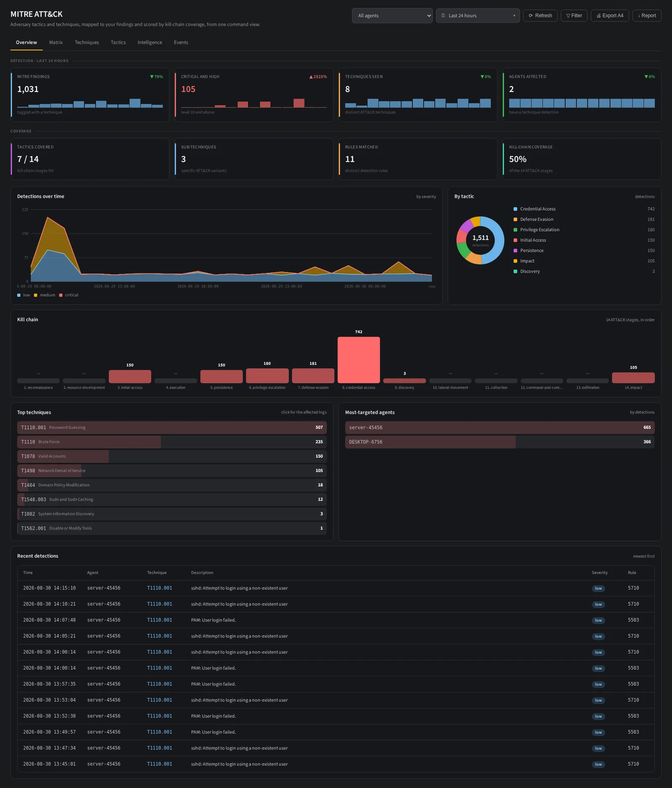Click the Rules Matched 11 card

tap(418, 159)
